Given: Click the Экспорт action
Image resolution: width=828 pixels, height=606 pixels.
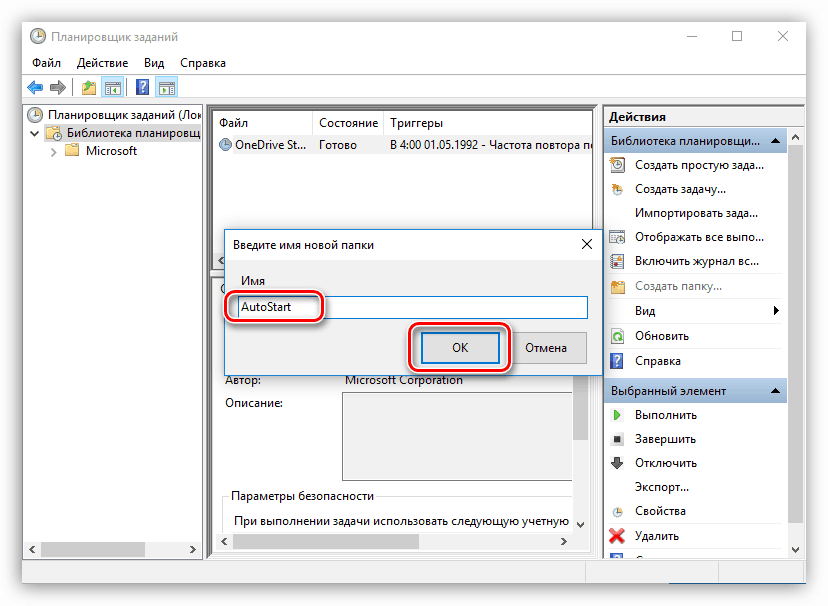Looking at the screenshot, I should tap(662, 487).
